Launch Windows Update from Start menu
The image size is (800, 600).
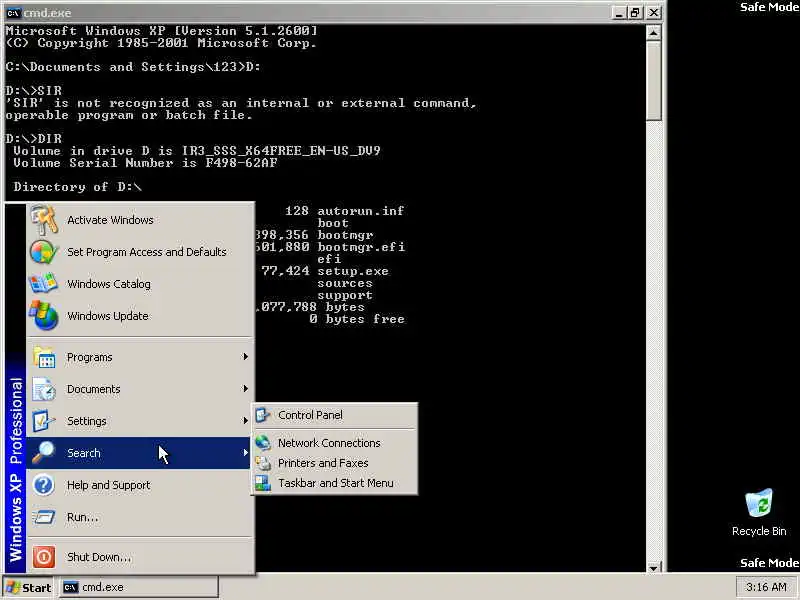140,316
